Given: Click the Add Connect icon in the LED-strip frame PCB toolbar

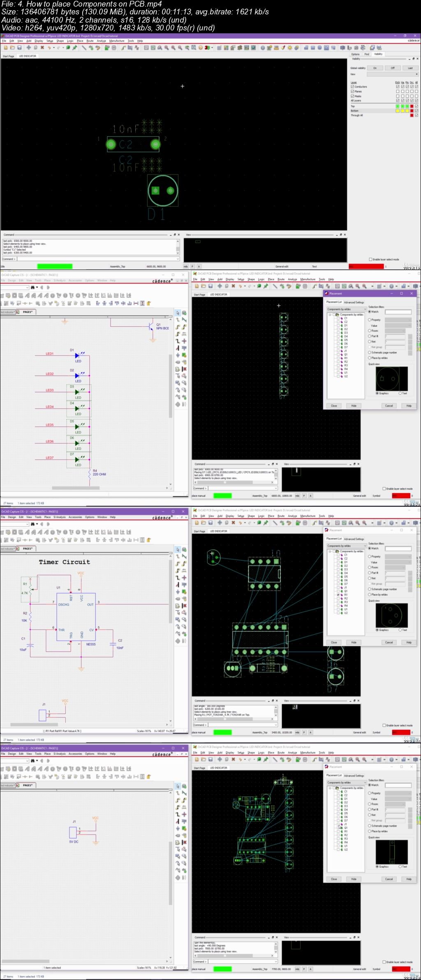Looking at the screenshot, I should tap(275, 286).
